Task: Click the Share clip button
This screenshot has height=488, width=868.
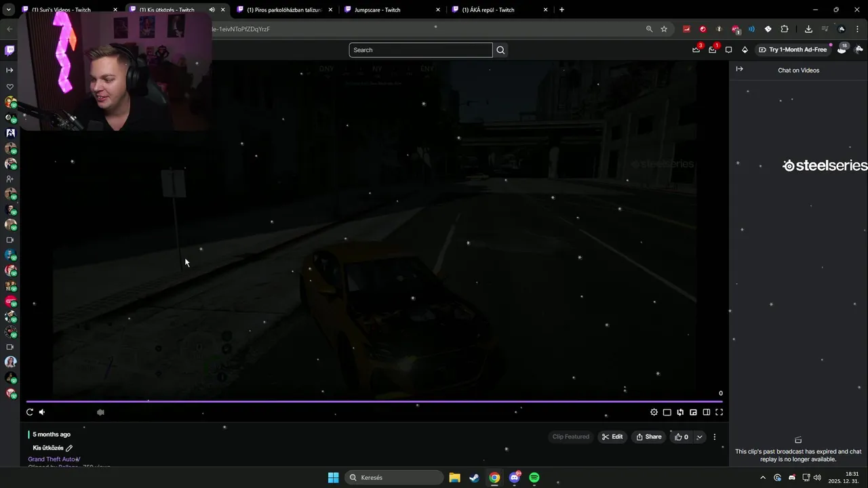Action: 648,437
